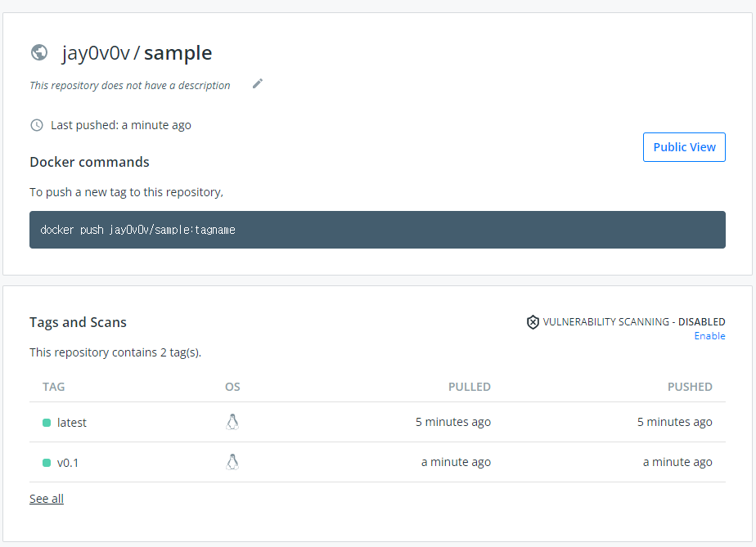The width and height of the screenshot is (756, 547).
Task: Click the green status dot for latest
Action: pyautogui.click(x=47, y=423)
